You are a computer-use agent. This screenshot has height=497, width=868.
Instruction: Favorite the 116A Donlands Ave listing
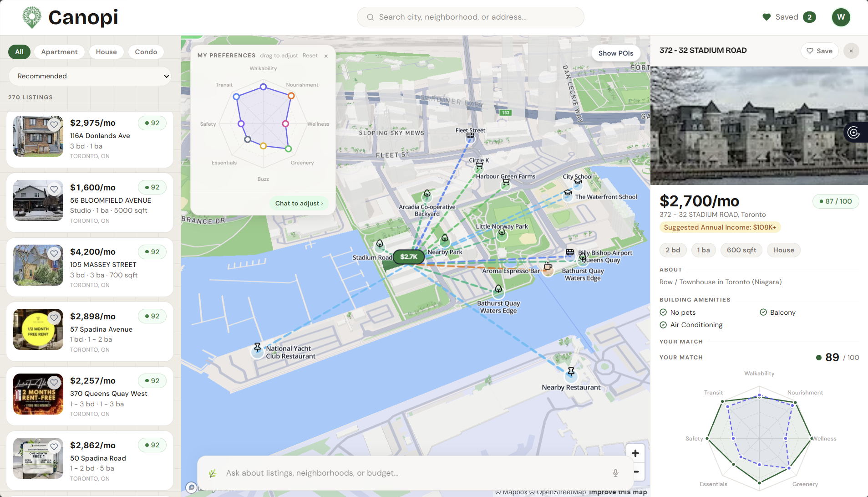[x=54, y=124]
